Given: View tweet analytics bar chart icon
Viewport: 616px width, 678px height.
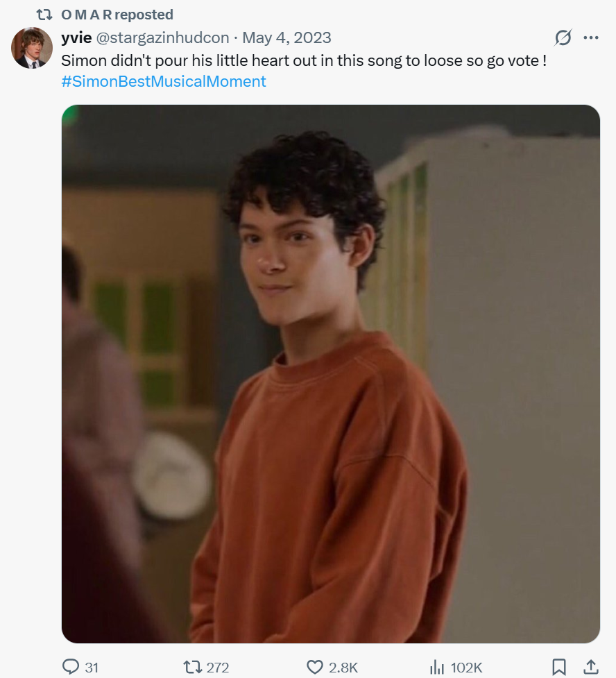Looking at the screenshot, I should click(x=437, y=667).
